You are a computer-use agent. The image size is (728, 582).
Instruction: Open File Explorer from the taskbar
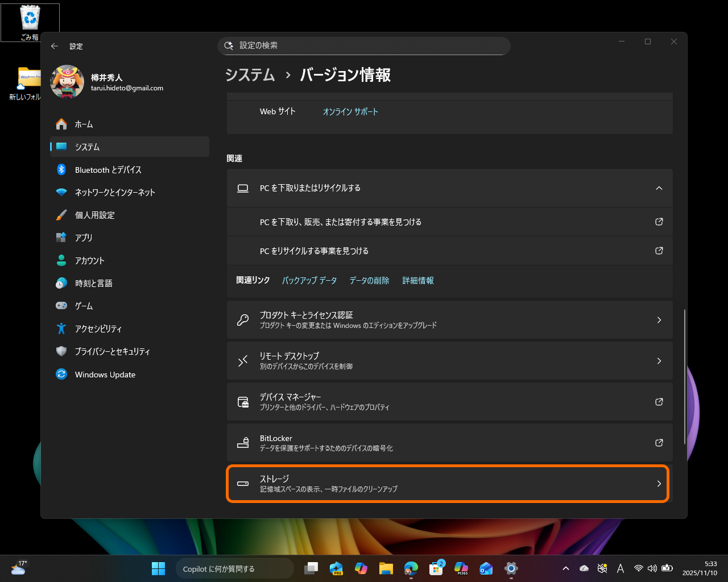coord(386,568)
